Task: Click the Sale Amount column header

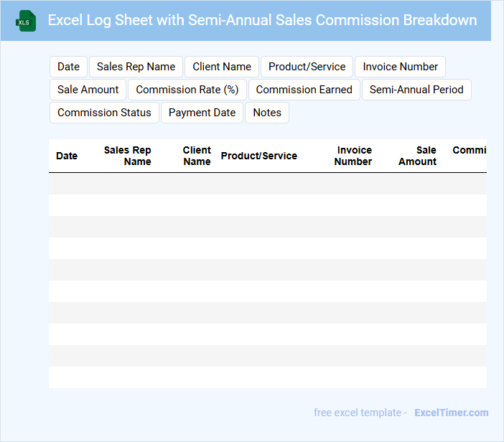Action: tap(418, 156)
